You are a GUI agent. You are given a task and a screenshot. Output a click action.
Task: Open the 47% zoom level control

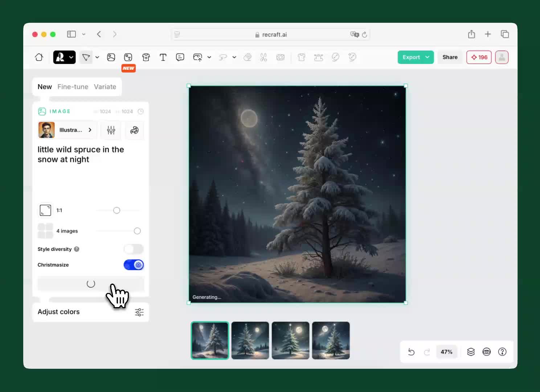(x=446, y=352)
